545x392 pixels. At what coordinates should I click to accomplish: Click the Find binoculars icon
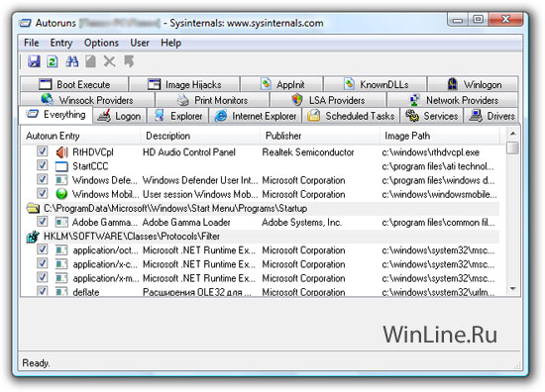pyautogui.click(x=71, y=61)
